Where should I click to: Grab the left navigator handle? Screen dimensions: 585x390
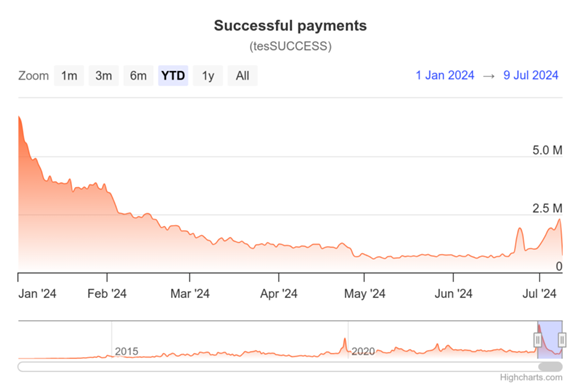(x=538, y=340)
